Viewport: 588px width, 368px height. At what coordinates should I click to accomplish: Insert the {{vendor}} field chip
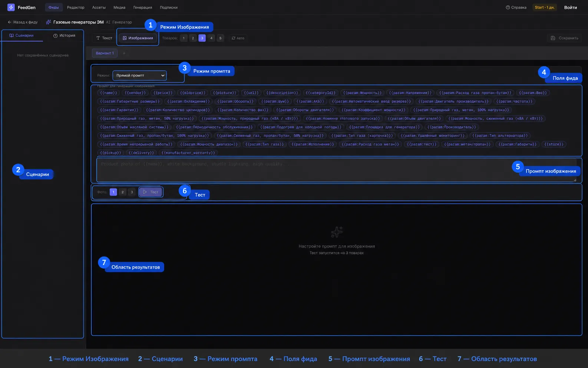(135, 93)
